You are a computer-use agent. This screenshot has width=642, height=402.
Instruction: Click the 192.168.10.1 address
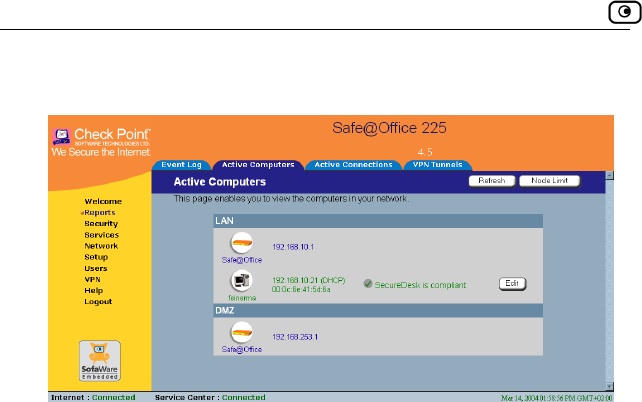293,247
